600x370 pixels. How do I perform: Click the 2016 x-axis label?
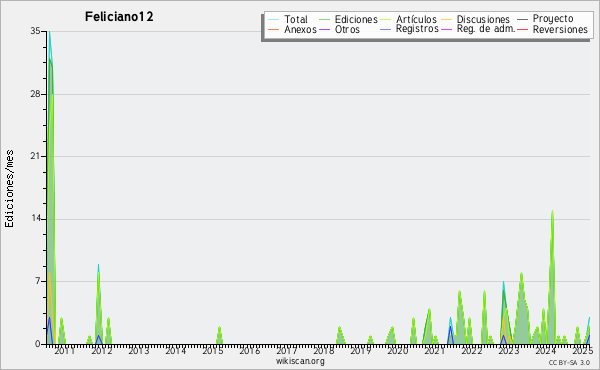tap(249, 350)
